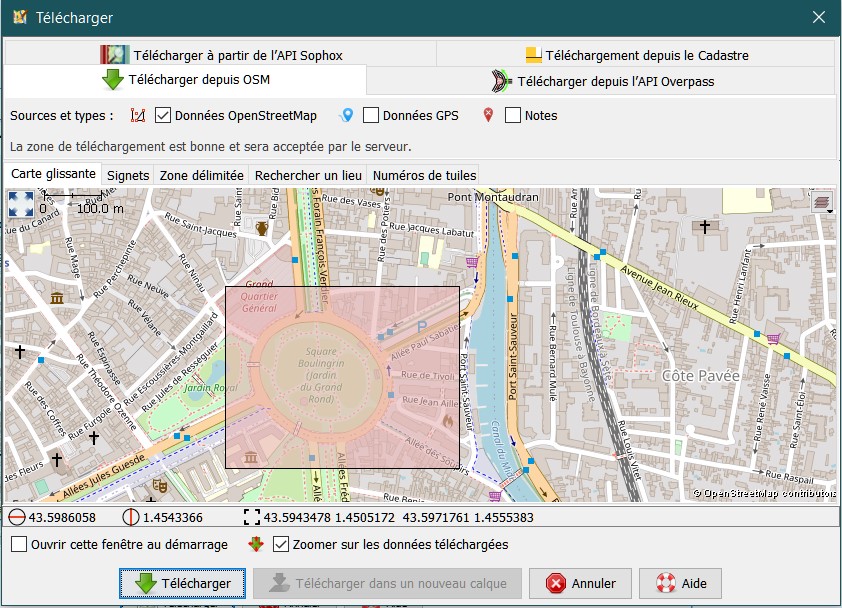Image resolution: width=842 pixels, height=608 pixels.
Task: Open the Télécharger à partir de l'API Sophox tab
Action: click(x=221, y=55)
